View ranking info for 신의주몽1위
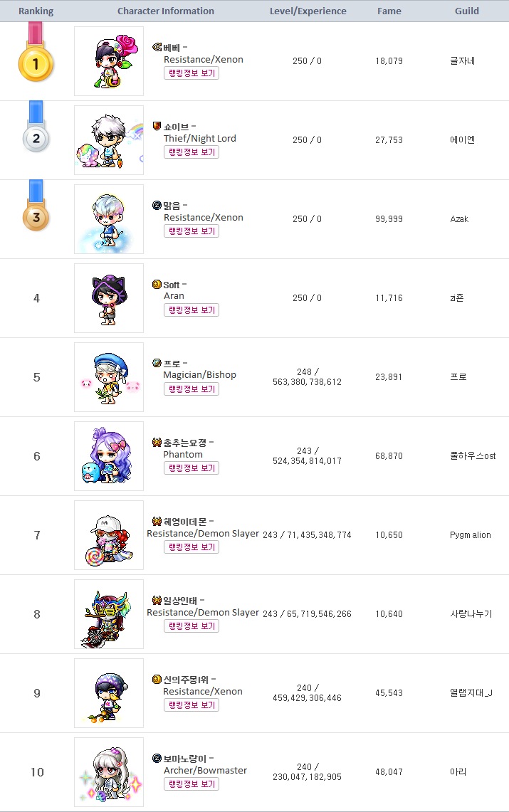The width and height of the screenshot is (509, 812). 191,705
